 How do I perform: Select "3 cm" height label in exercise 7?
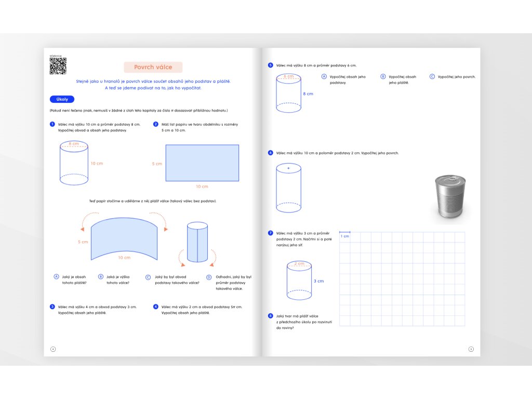tap(318, 281)
